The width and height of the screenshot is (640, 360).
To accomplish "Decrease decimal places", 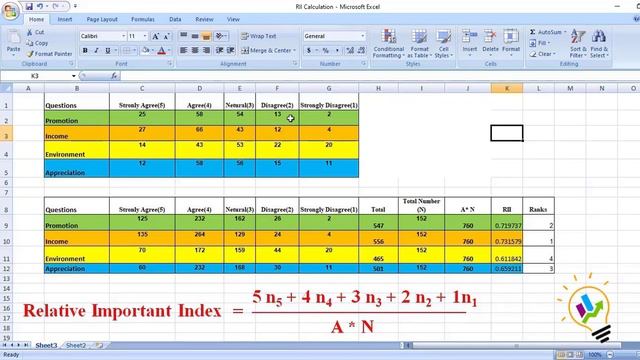I will 361,50.
